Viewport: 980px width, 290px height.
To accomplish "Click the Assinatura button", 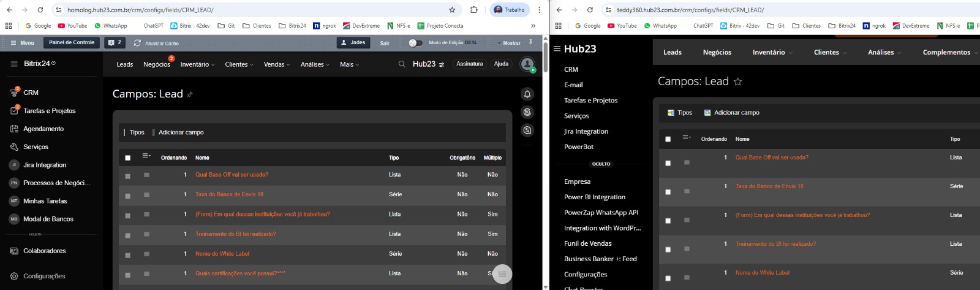I will coord(469,64).
